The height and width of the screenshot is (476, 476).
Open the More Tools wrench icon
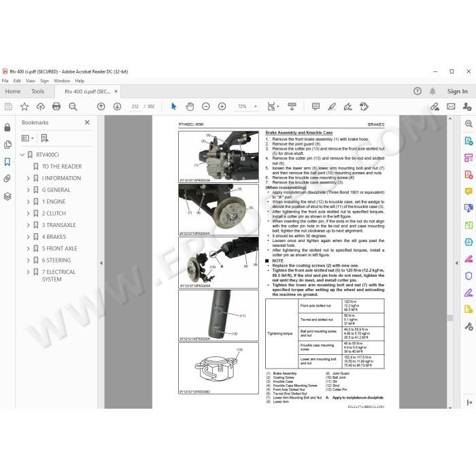[469, 326]
